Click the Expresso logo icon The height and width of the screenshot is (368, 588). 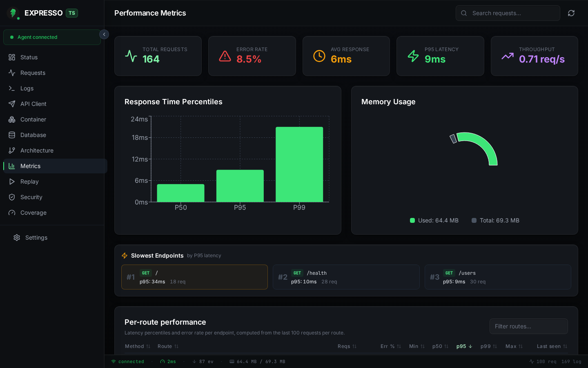(x=13, y=13)
